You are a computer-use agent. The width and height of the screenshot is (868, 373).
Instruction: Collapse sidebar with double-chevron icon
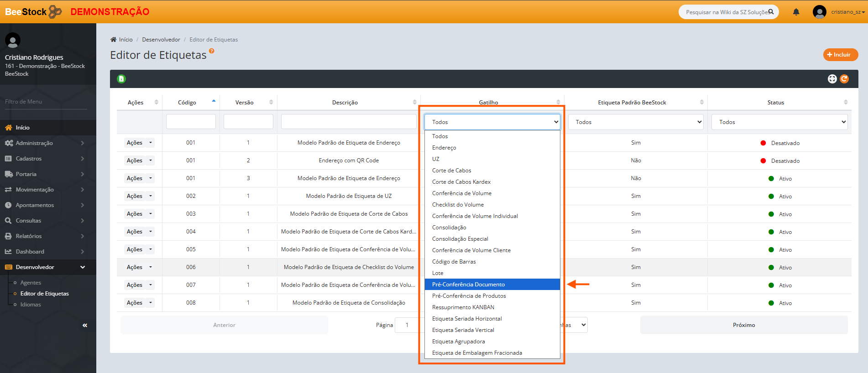[x=85, y=325]
